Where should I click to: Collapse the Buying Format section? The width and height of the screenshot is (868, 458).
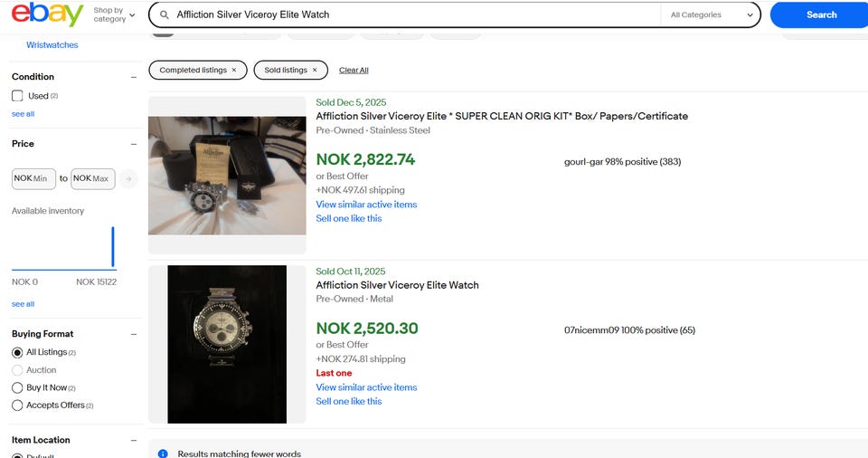[x=134, y=334]
